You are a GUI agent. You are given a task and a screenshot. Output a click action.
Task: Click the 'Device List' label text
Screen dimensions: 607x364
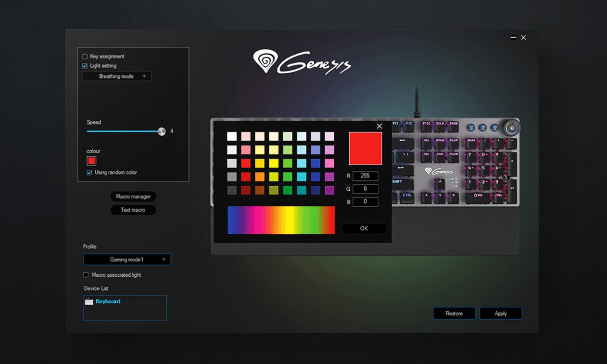96,288
